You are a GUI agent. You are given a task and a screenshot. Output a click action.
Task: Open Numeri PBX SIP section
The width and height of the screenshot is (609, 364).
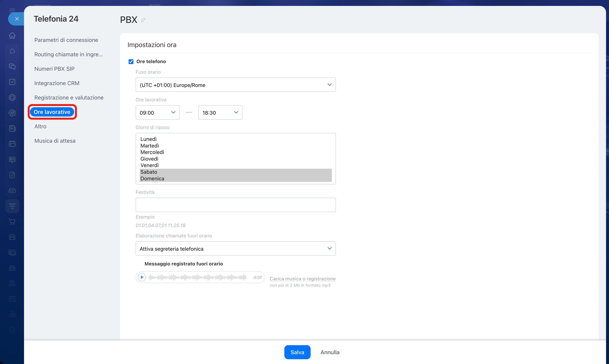point(54,69)
